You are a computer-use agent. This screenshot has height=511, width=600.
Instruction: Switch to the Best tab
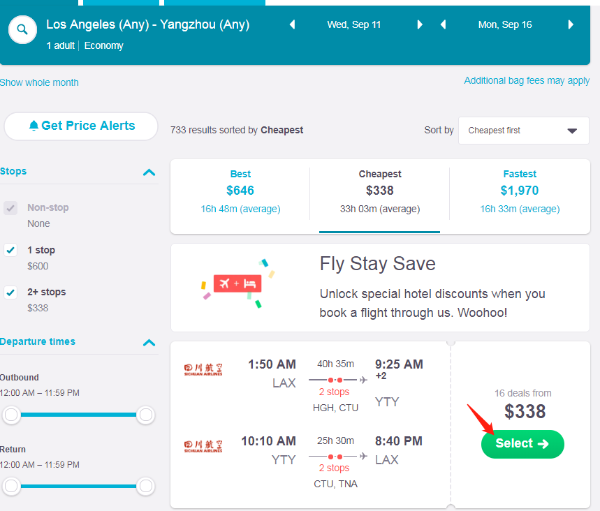240,190
